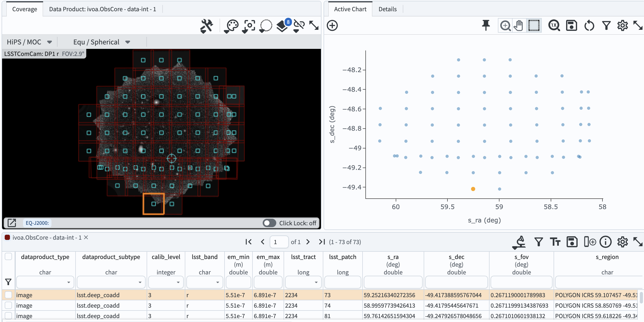Toggle Click Lock switch
Viewport: 644px width, 322px height.
click(269, 223)
